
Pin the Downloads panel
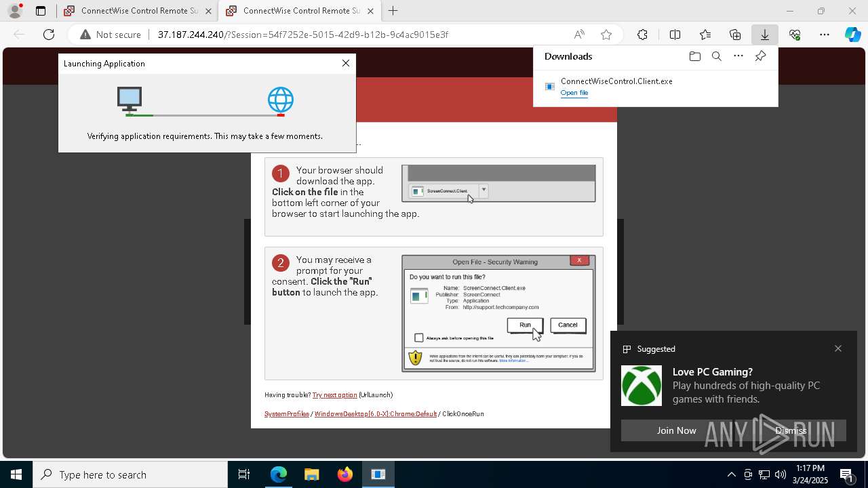click(760, 56)
